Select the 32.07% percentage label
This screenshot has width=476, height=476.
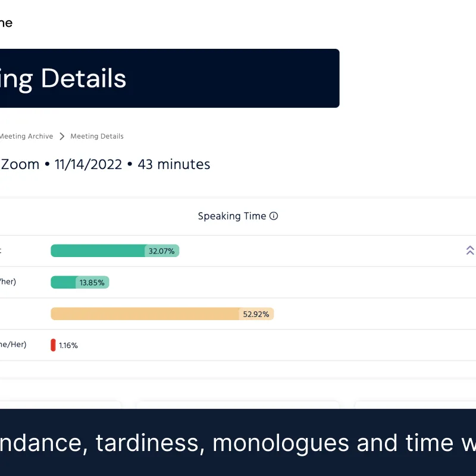[x=162, y=251]
